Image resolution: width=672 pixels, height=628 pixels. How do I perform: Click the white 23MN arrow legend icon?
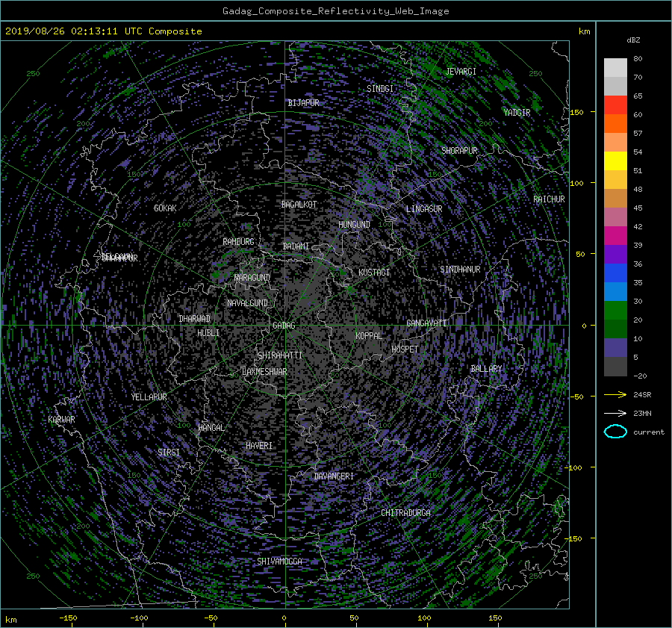point(615,413)
